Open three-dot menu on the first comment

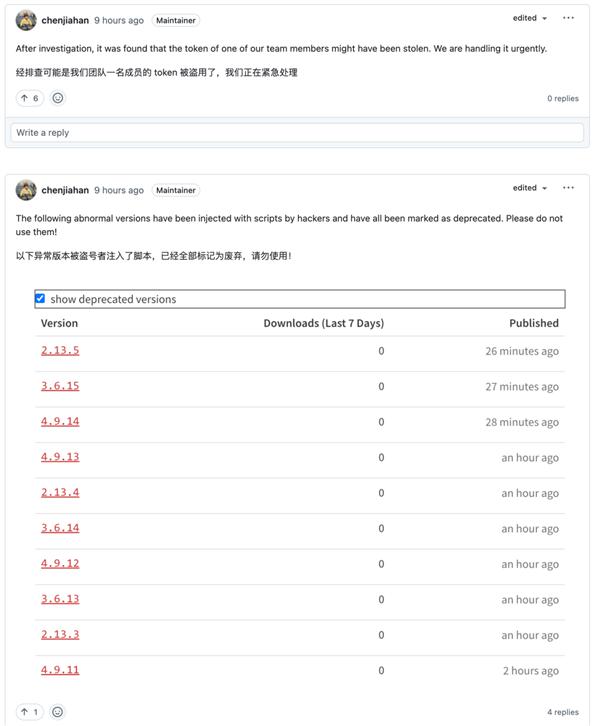(x=568, y=18)
